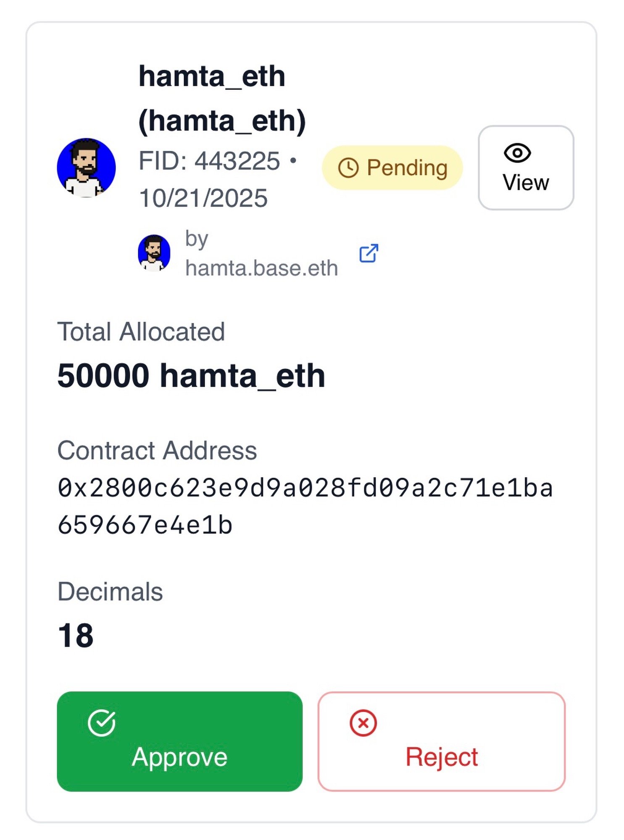624x840 pixels.
Task: Click the small avatar next to hamta.base.eth
Action: pyautogui.click(x=154, y=253)
